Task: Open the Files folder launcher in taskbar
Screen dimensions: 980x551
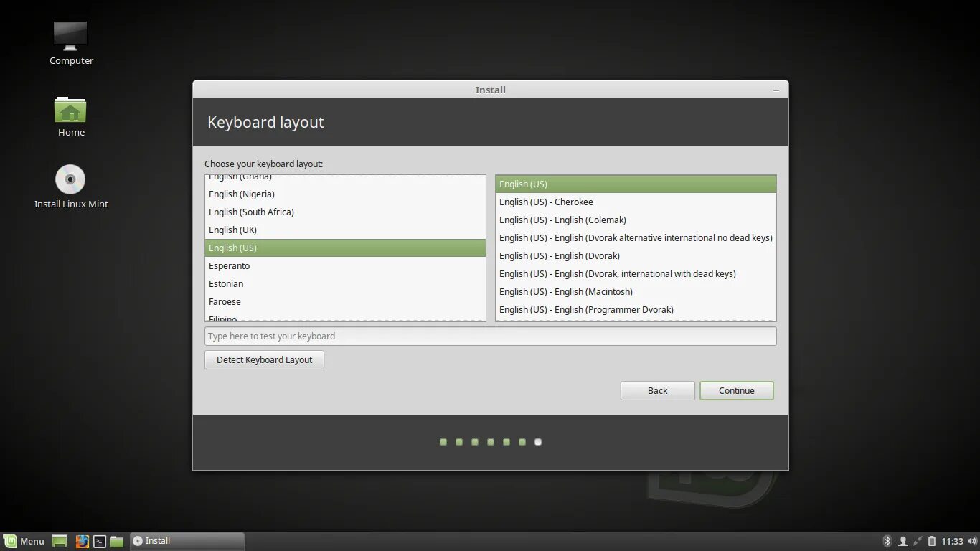Action: (117, 541)
